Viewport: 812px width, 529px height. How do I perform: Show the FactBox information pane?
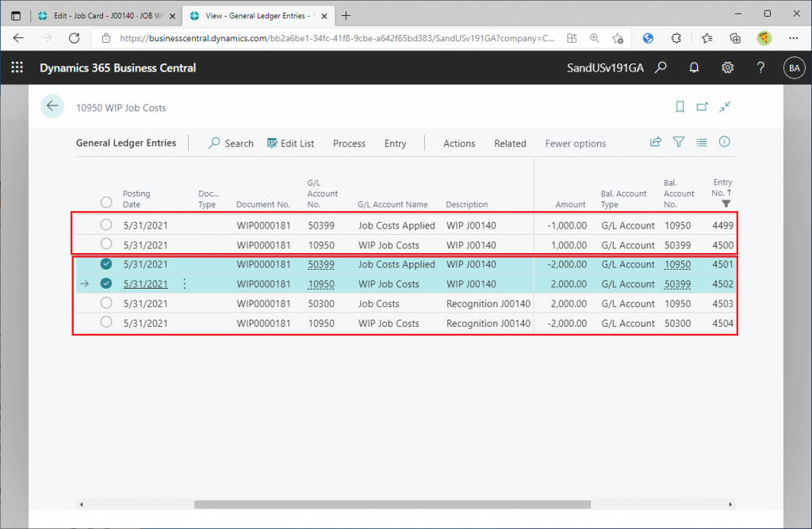tap(725, 141)
